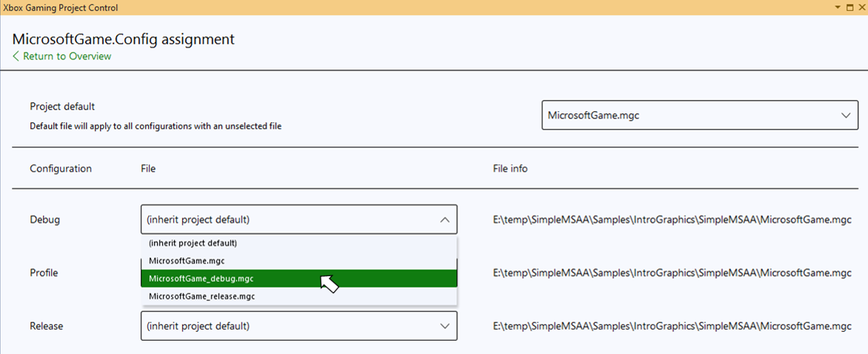Image resolution: width=868 pixels, height=354 pixels.
Task: Click the chevron arrow of Project default combo
Action: 845,116
